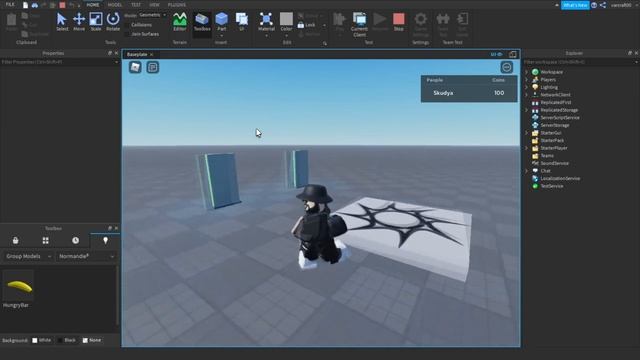
Task: Open Toolbox Inventory tab with grid icon
Action: [45, 240]
